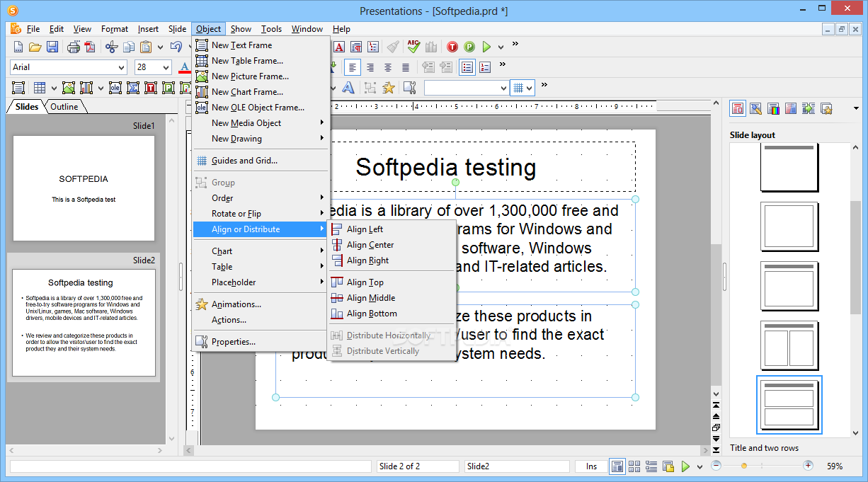868x482 pixels.
Task: Toggle align left paragraph button
Action: coord(353,67)
